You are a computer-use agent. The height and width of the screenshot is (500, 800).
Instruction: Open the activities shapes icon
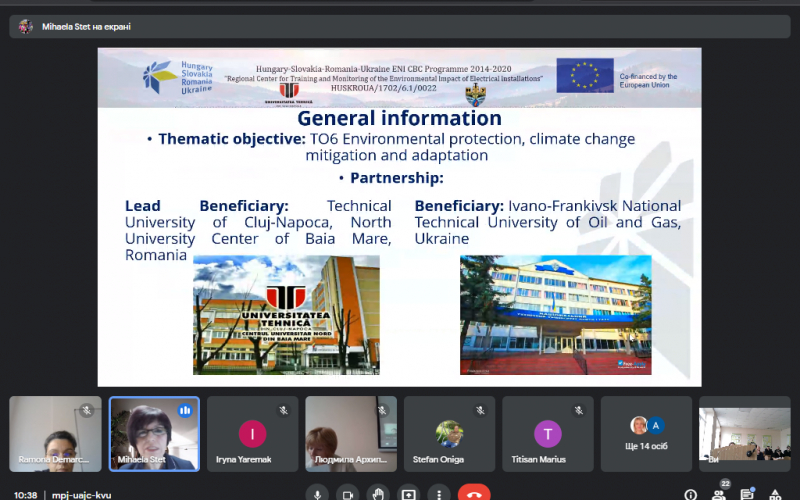tap(775, 494)
